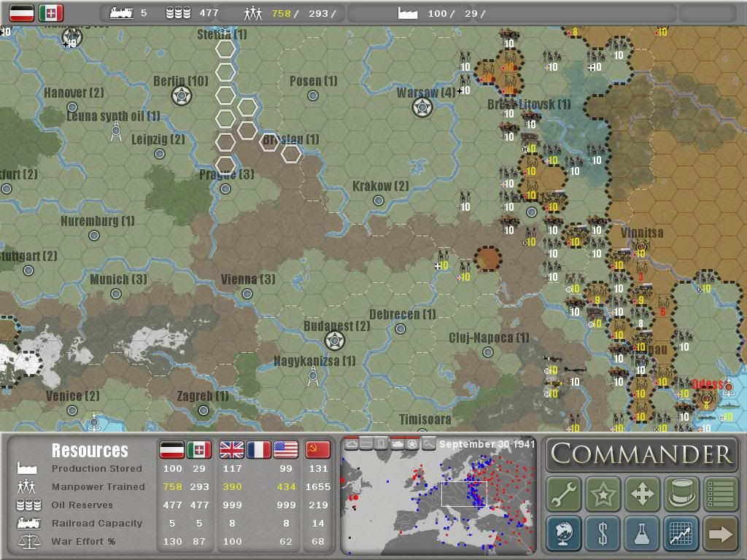Click the Soviet flag in Resources panel
Image resolution: width=747 pixels, height=560 pixels.
click(x=317, y=450)
